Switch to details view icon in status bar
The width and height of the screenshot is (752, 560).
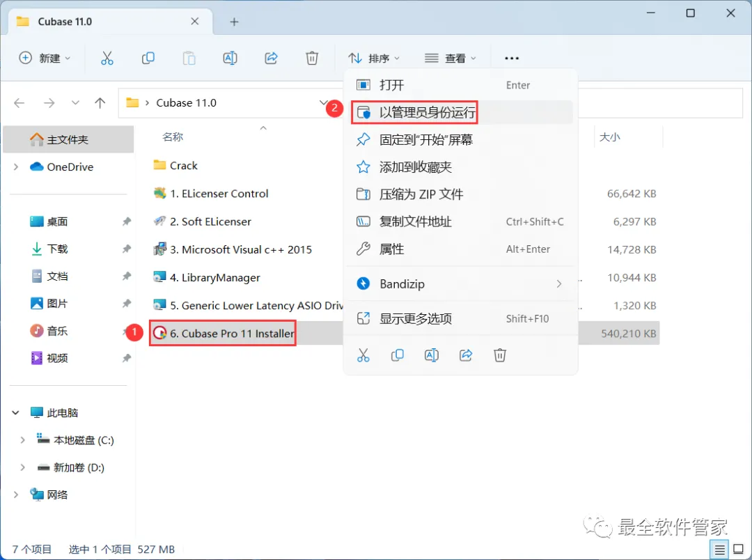[719, 550]
